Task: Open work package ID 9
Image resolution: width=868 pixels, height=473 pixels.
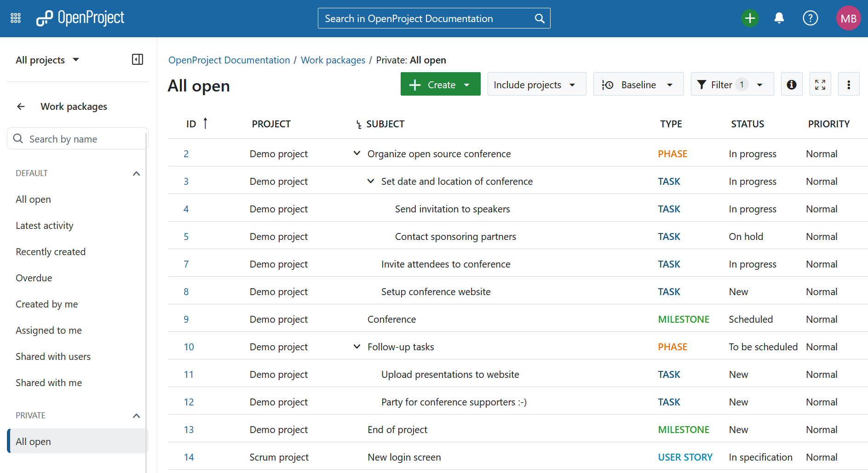Action: coord(186,319)
